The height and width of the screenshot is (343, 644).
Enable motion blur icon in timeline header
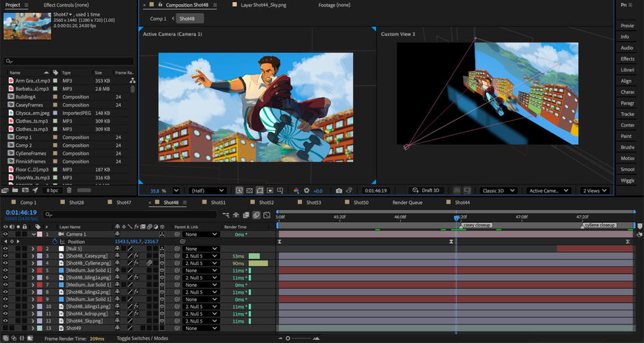pos(256,215)
